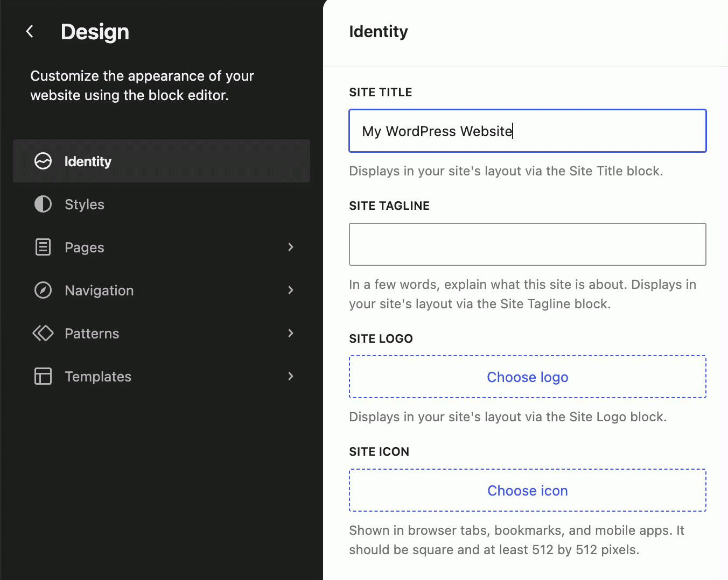
Task: Expand the Navigation submenu chevron
Action: point(291,290)
